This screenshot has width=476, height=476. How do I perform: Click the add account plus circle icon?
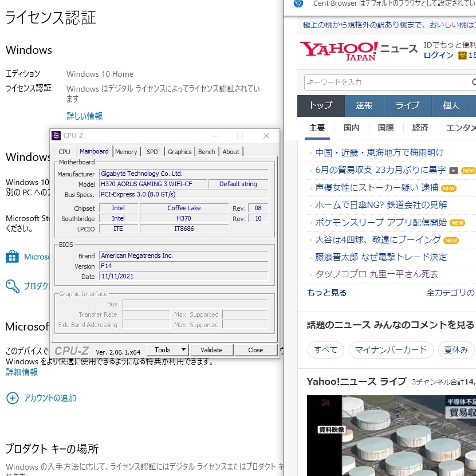(x=13, y=398)
